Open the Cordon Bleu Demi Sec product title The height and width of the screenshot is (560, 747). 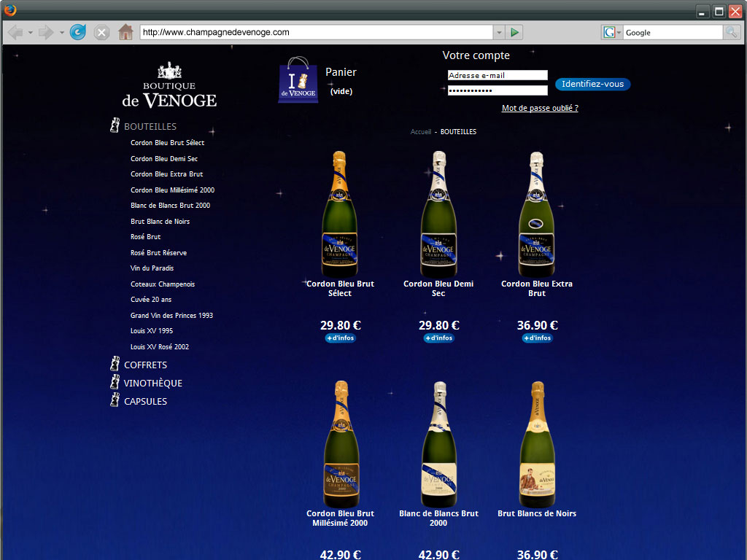[x=438, y=289]
